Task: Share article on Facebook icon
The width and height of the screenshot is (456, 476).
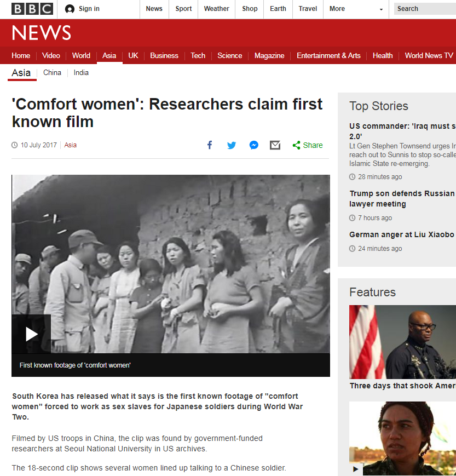Action: tap(210, 145)
